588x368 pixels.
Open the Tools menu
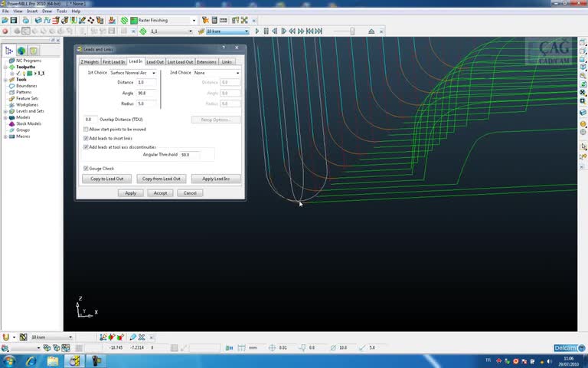coord(62,11)
